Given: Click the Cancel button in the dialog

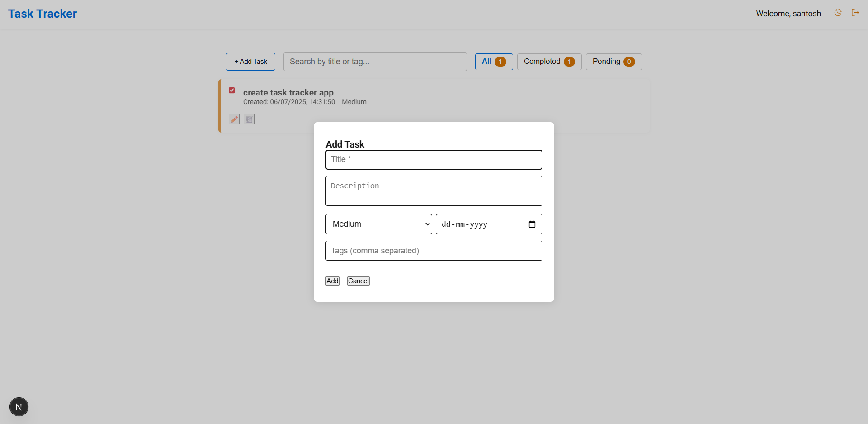Looking at the screenshot, I should tap(359, 281).
